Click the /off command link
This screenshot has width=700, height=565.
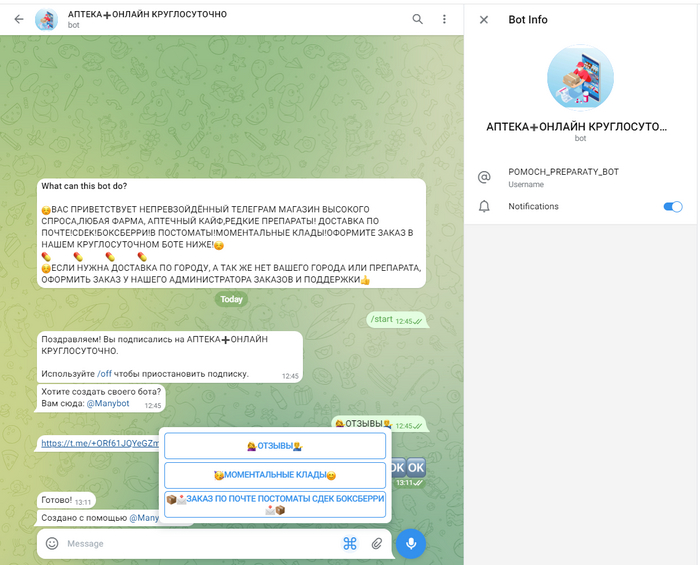pyautogui.click(x=104, y=374)
